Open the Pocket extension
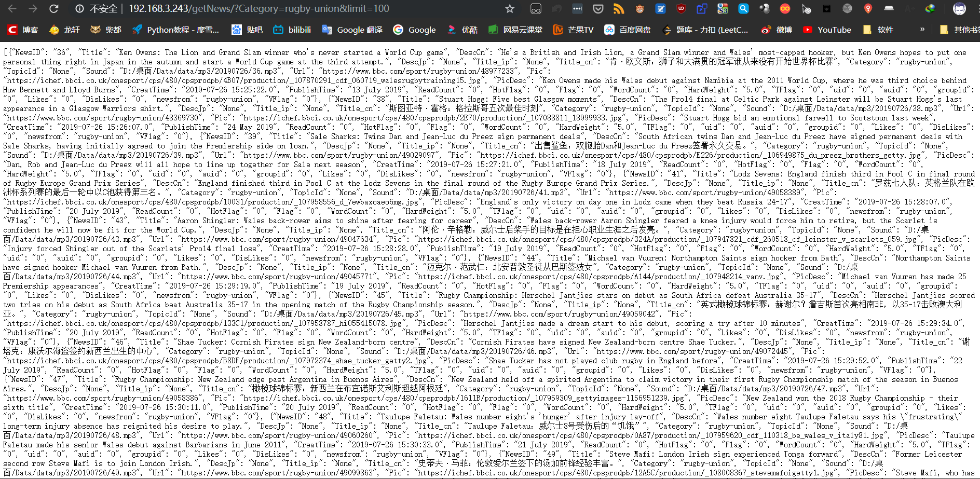Image resolution: width=980 pixels, height=479 pixels. [598, 9]
